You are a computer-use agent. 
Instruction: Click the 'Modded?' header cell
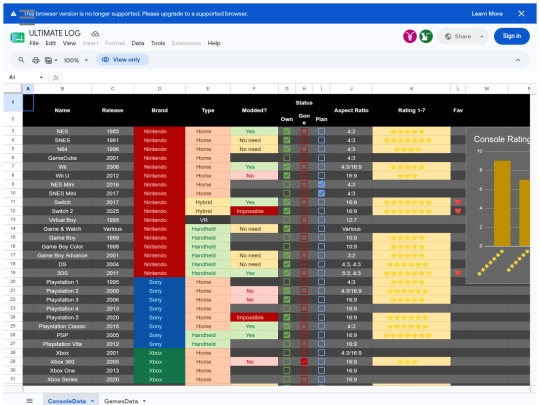254,110
